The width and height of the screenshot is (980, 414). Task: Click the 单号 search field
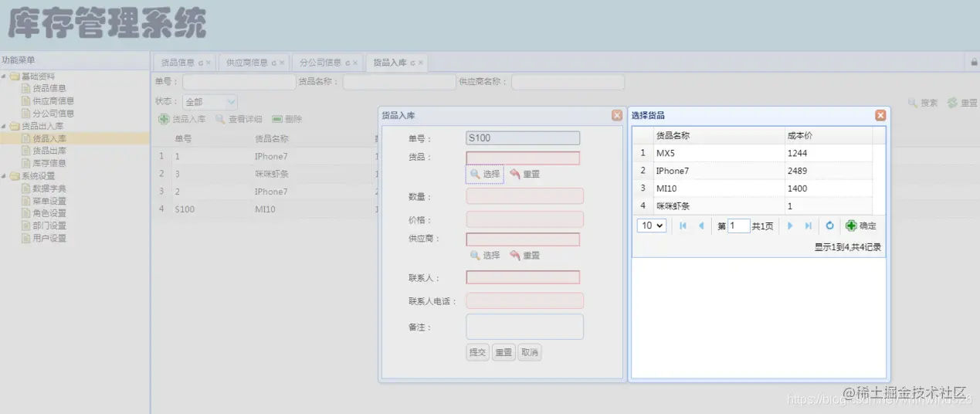[239, 82]
